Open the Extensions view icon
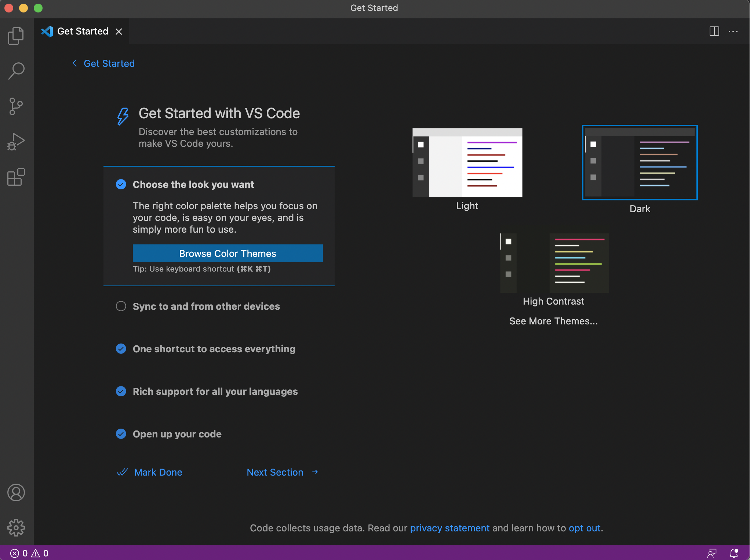This screenshot has width=750, height=560. pos(16,177)
